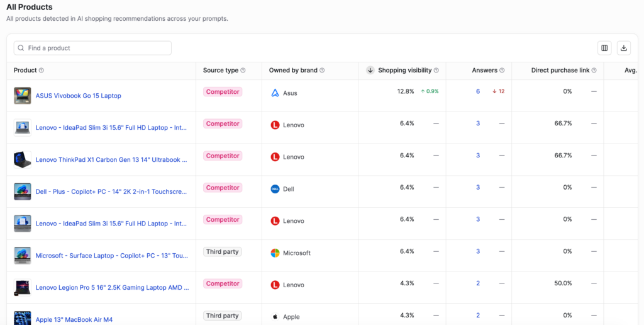
Task: Click the Dell brand logo icon
Action: click(x=275, y=189)
